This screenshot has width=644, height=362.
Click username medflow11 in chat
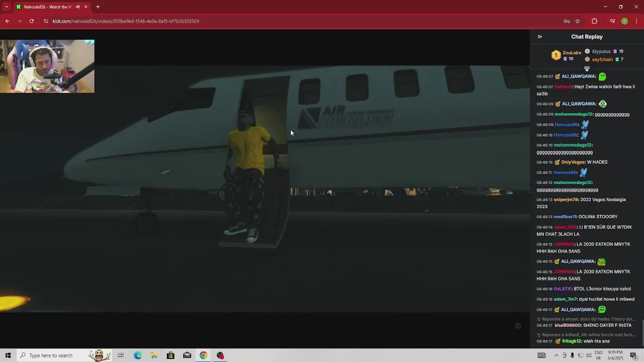point(565,217)
